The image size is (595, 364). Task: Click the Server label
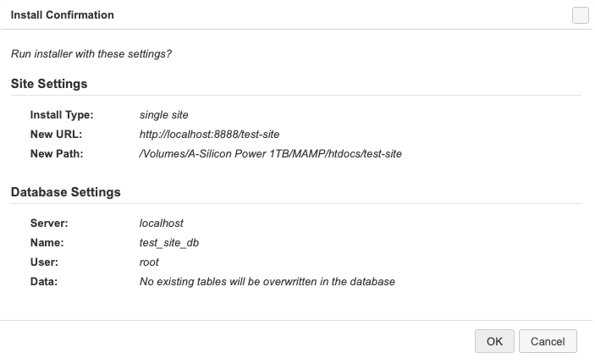pyautogui.click(x=49, y=223)
